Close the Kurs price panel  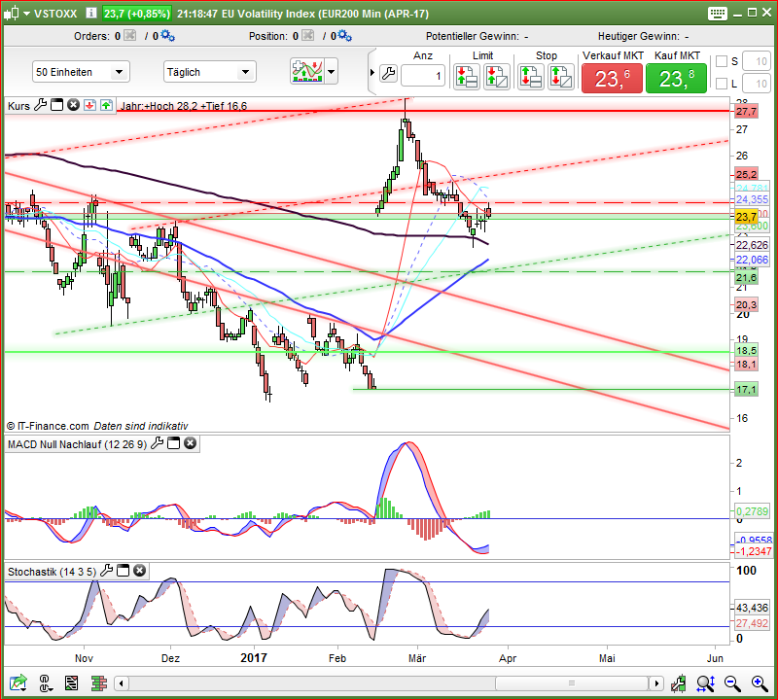click(x=74, y=105)
